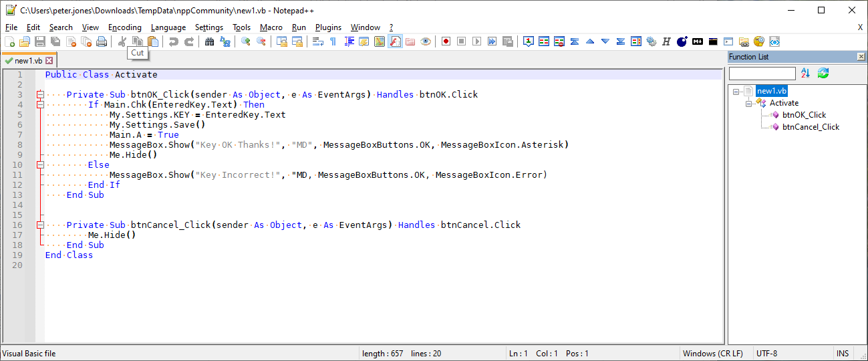Screen dimensions: 868x361
Task: Click the Copy toolbar icon
Action: 138,41
